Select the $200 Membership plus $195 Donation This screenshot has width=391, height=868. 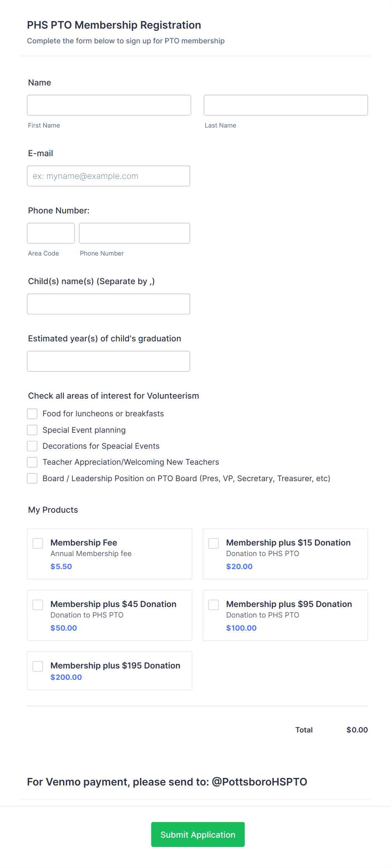tap(38, 666)
